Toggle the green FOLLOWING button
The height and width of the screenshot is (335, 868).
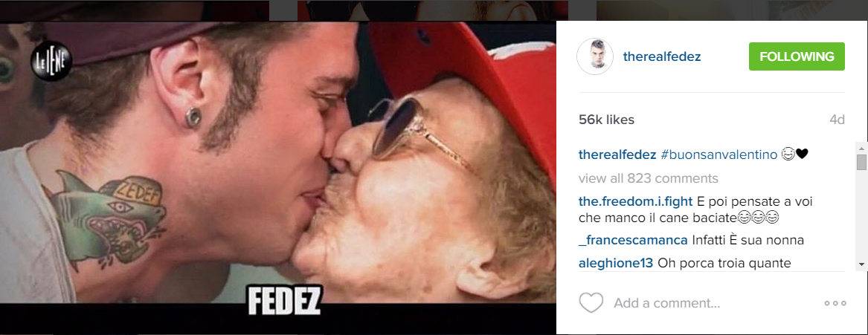pos(797,56)
